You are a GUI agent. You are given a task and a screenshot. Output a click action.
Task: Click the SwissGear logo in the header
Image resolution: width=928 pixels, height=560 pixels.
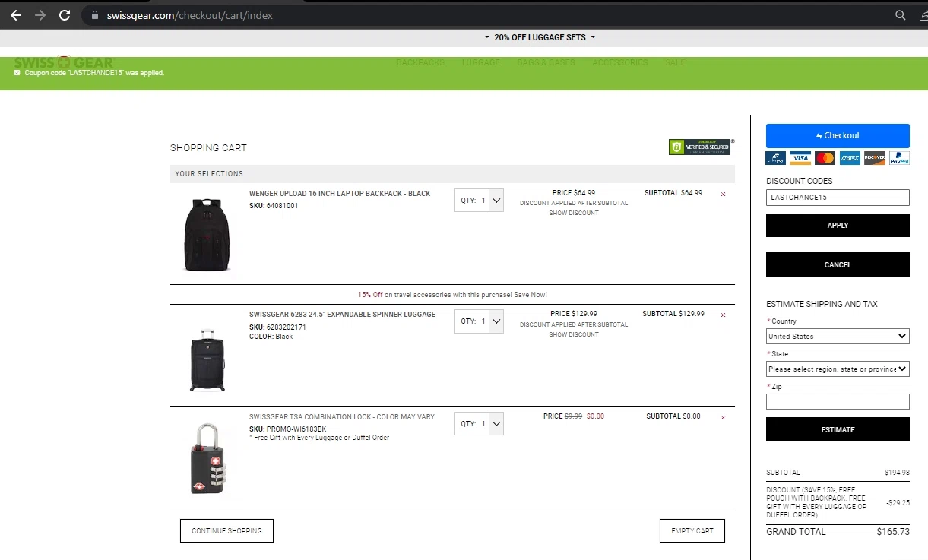(x=64, y=62)
